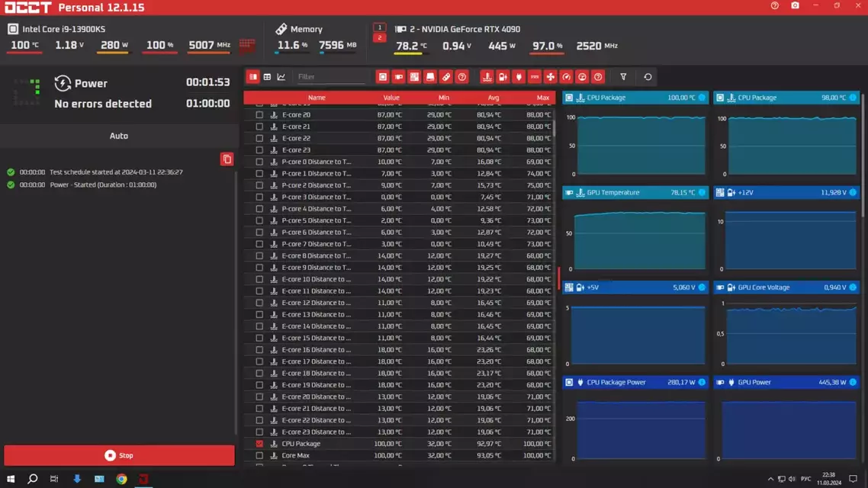Image resolution: width=868 pixels, height=488 pixels.
Task: Open info for CPU Package 100,00 °C graph
Action: (x=702, y=98)
